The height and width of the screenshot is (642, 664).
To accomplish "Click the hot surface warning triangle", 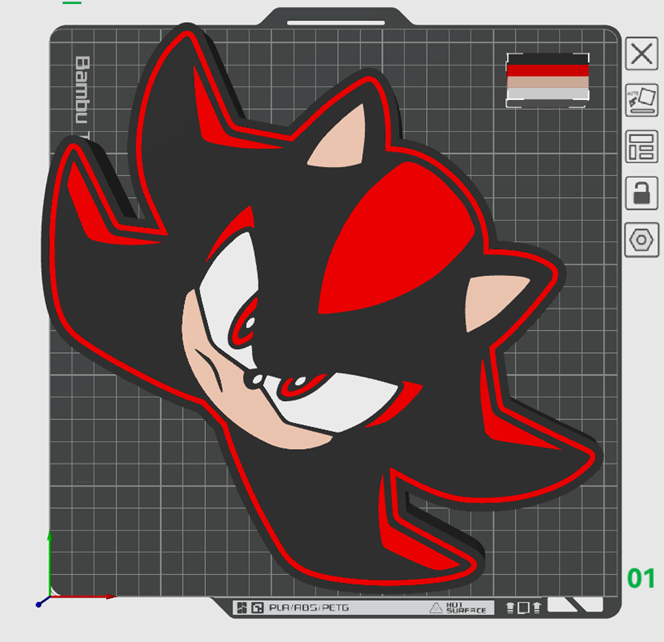I will coord(436,608).
